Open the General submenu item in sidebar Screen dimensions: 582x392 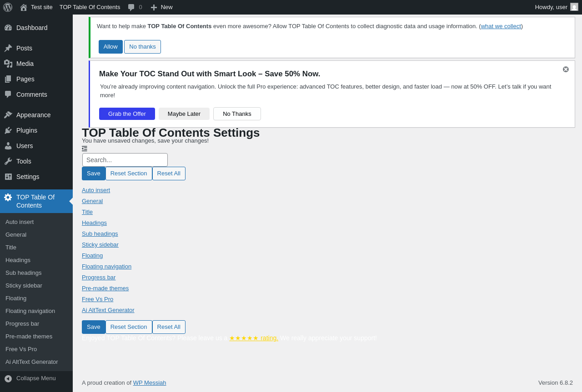pos(16,235)
